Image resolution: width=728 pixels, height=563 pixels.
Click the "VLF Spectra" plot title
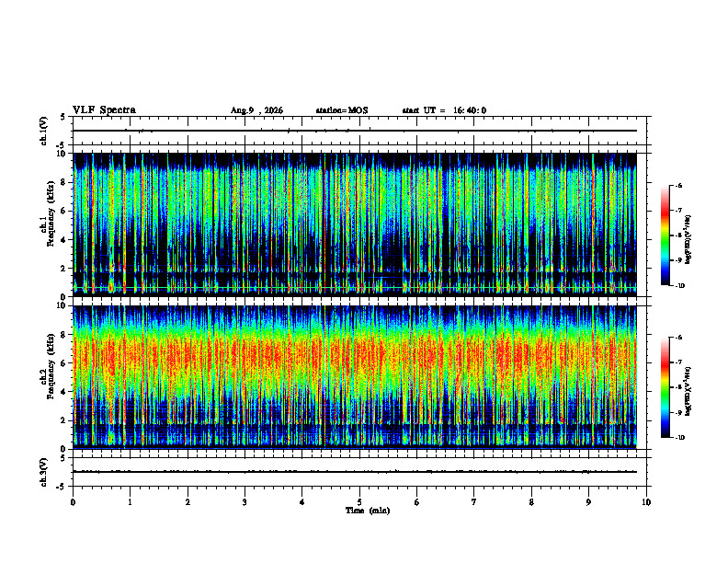click(x=104, y=110)
